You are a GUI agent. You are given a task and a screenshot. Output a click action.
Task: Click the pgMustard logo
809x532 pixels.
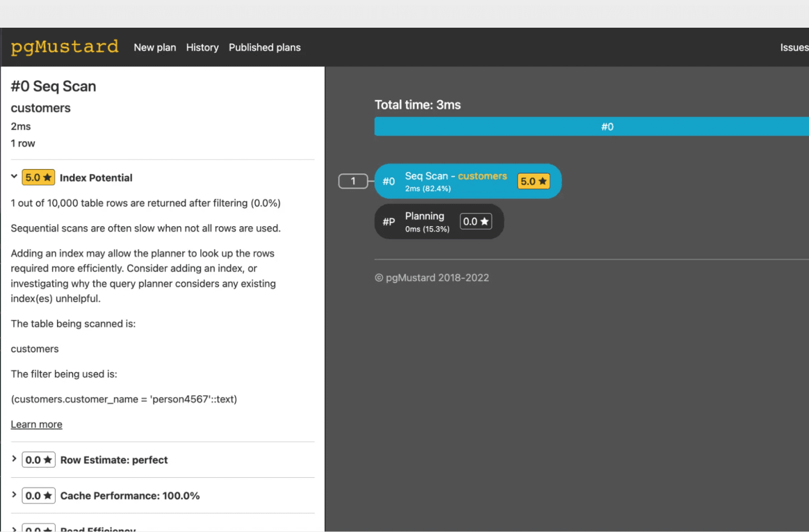(x=65, y=47)
